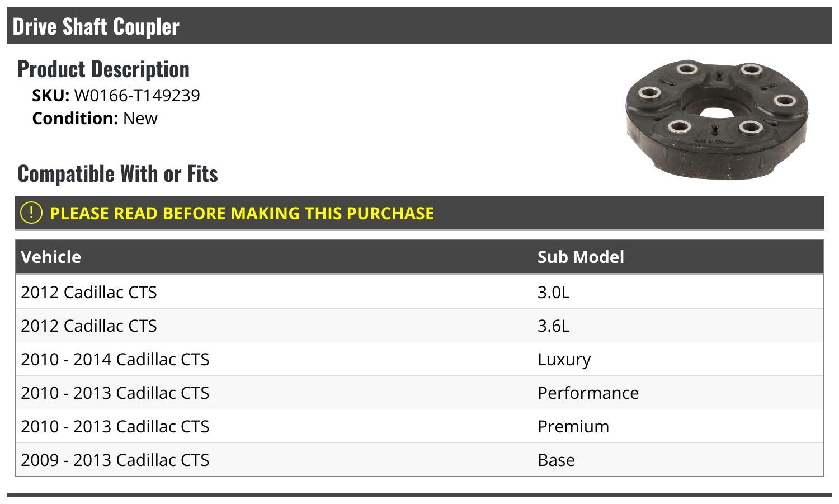Click the Condition value New

pos(140,119)
